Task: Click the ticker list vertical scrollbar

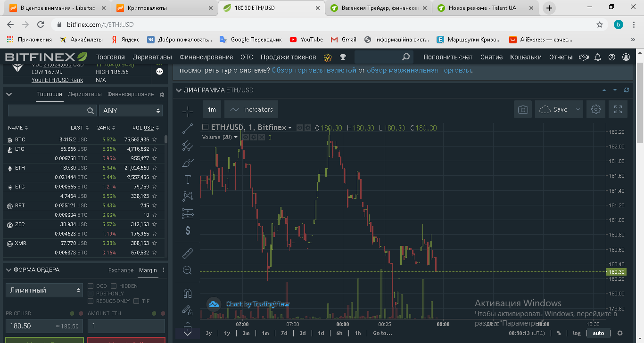Action: 165,140
